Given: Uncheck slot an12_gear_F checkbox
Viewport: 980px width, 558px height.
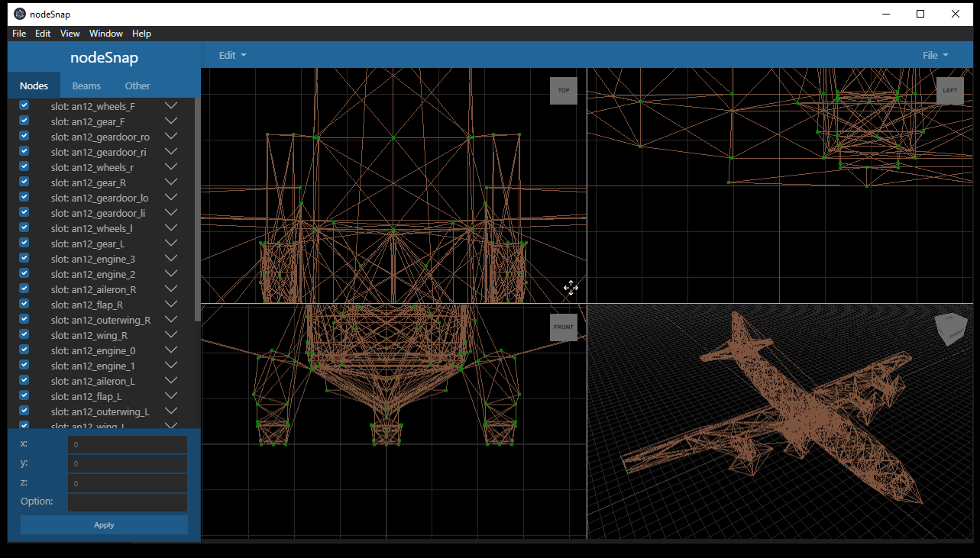Looking at the screenshot, I should tap(24, 121).
